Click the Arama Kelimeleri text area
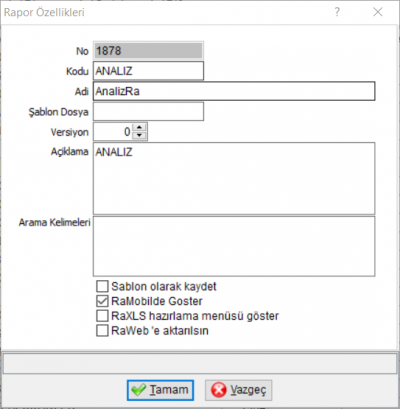The image size is (400, 409). [x=234, y=246]
